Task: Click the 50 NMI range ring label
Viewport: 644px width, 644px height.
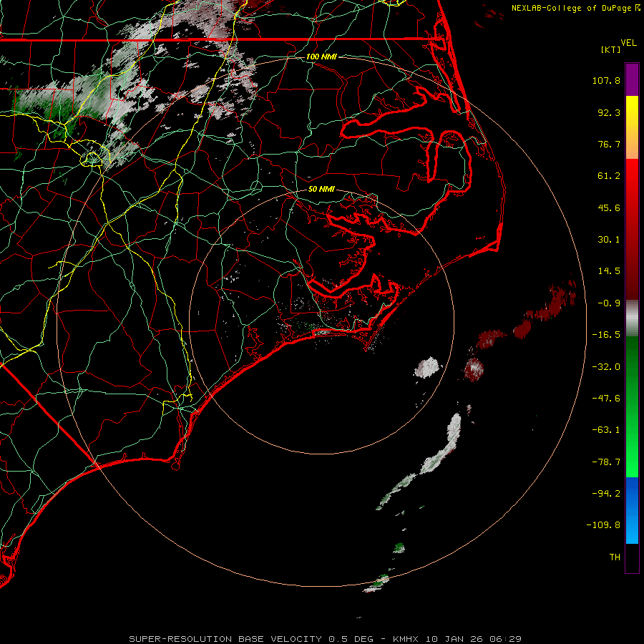Action: [321, 190]
